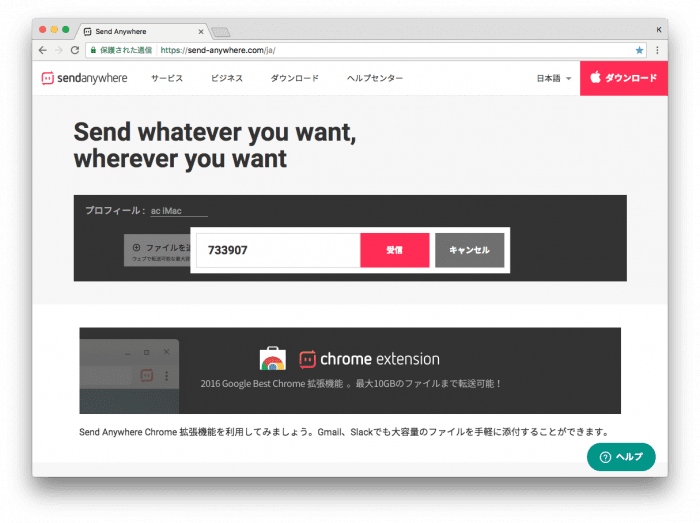Open a new browser tab
Image resolution: width=700 pixels, height=523 pixels.
tap(220, 32)
